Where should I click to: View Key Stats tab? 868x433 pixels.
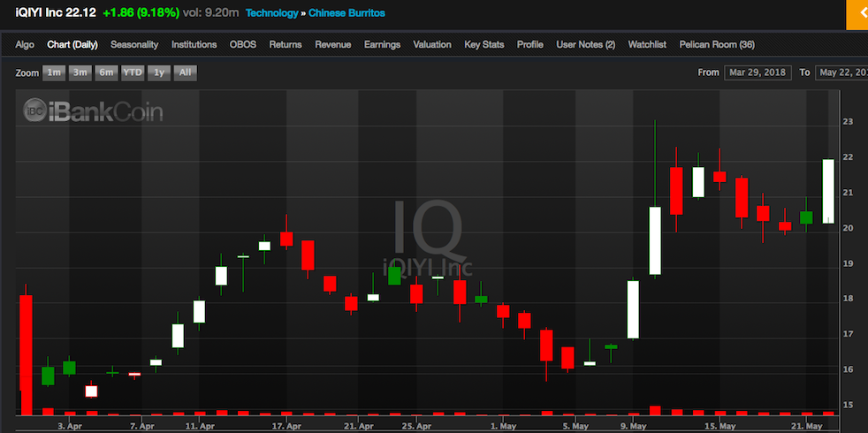pyautogui.click(x=484, y=45)
